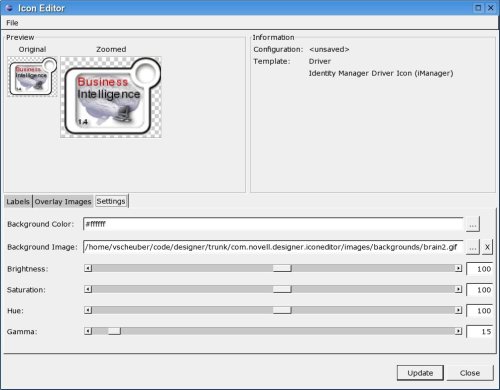This screenshot has height=390, width=500.
Task: Click the <unsaved> configuration text
Action: pos(329,49)
